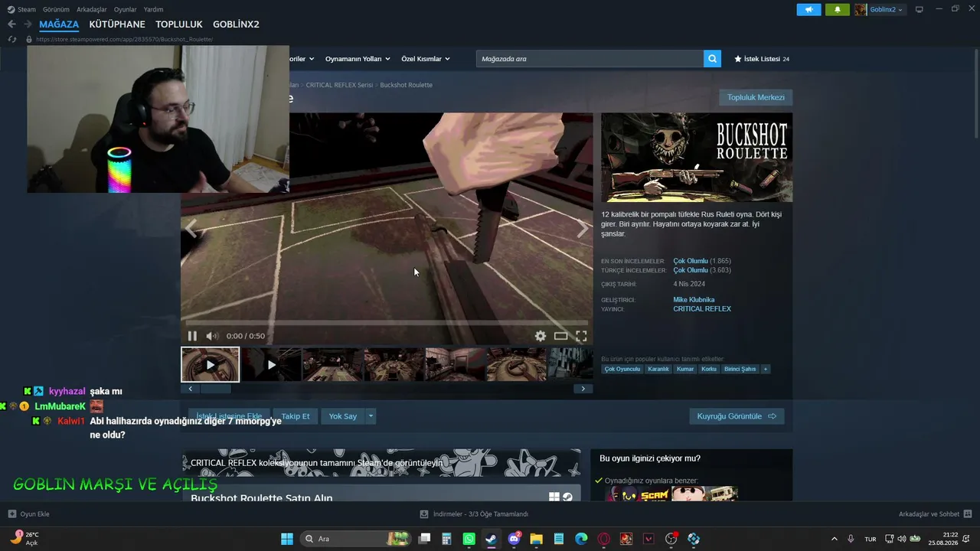980x551 pixels.
Task: Select the Kumar tag
Action: tap(685, 369)
